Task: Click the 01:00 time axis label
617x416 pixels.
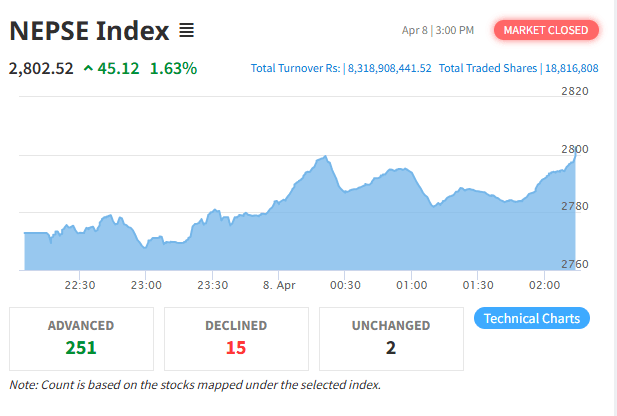Action: click(412, 285)
